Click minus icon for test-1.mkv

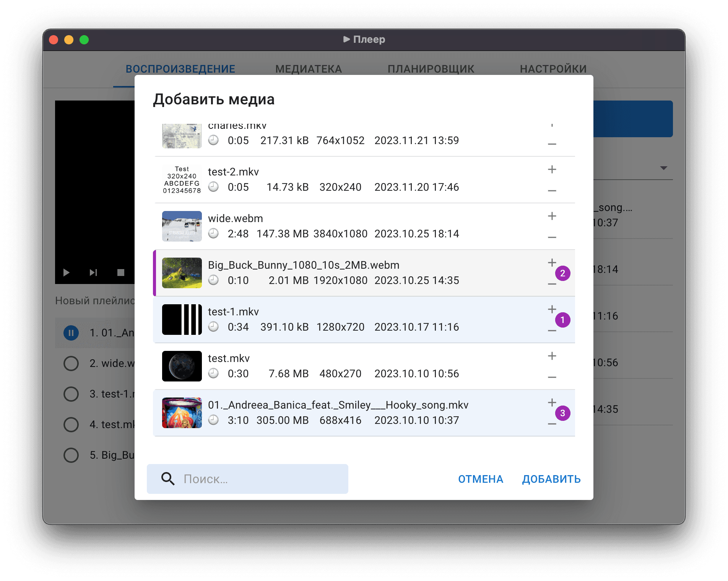[552, 331]
